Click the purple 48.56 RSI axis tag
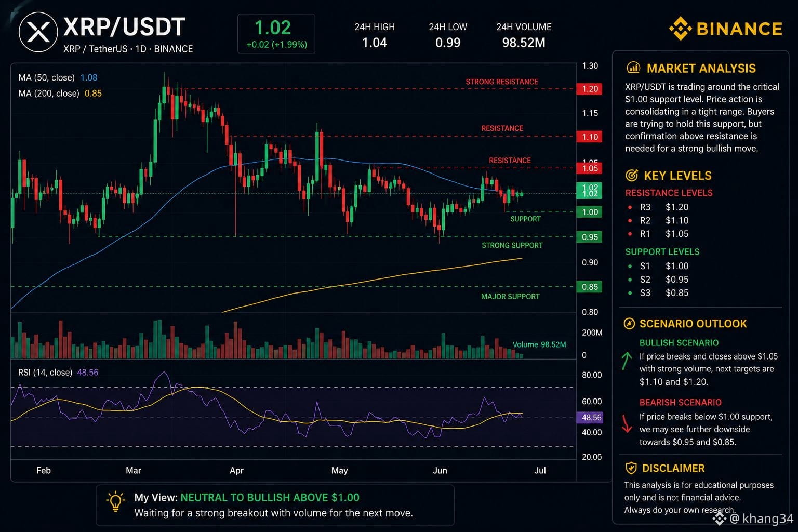The width and height of the screenshot is (798, 532). pyautogui.click(x=590, y=418)
